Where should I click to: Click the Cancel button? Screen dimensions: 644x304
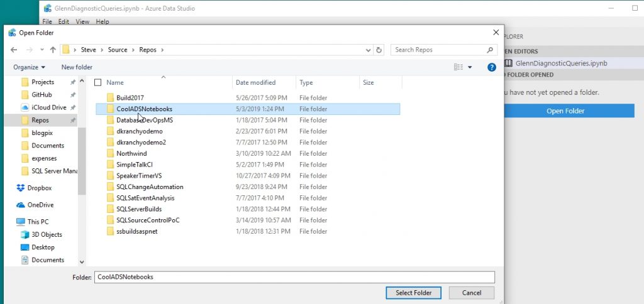click(472, 293)
